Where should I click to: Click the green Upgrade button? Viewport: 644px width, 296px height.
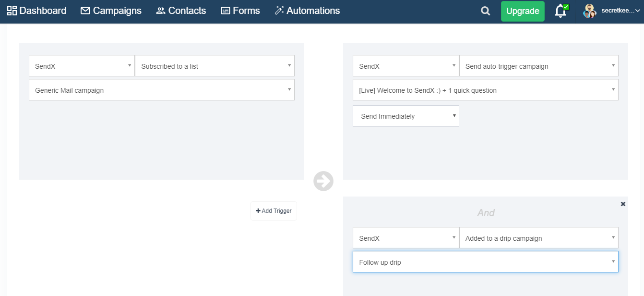(x=523, y=11)
